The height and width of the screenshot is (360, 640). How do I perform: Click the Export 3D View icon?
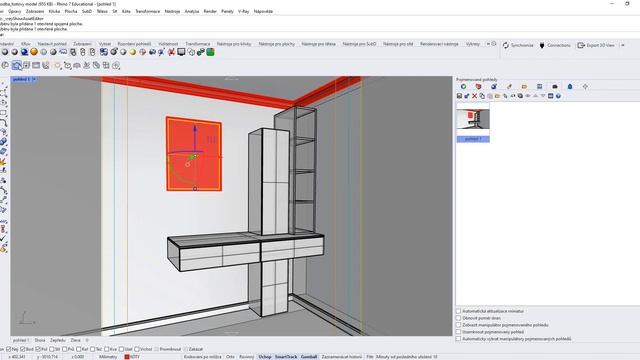(581, 45)
